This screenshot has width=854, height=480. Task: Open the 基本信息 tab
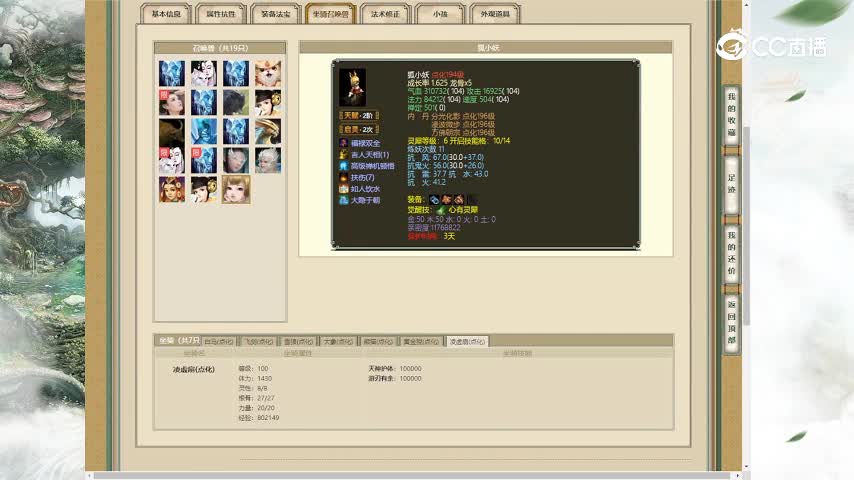166,14
